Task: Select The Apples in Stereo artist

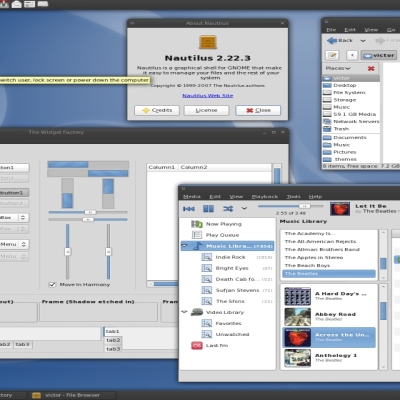Action: (x=314, y=258)
